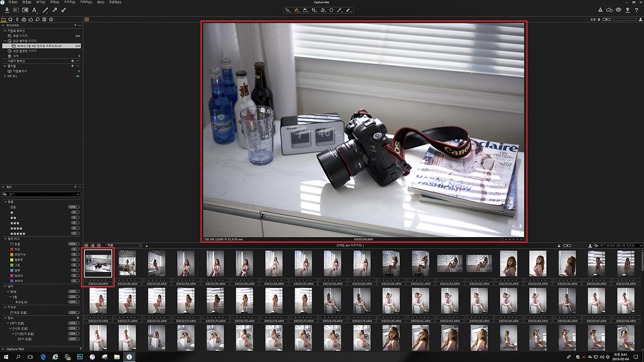
Task: Click the up-right arrow copy adjustments icon
Action: pos(55,10)
